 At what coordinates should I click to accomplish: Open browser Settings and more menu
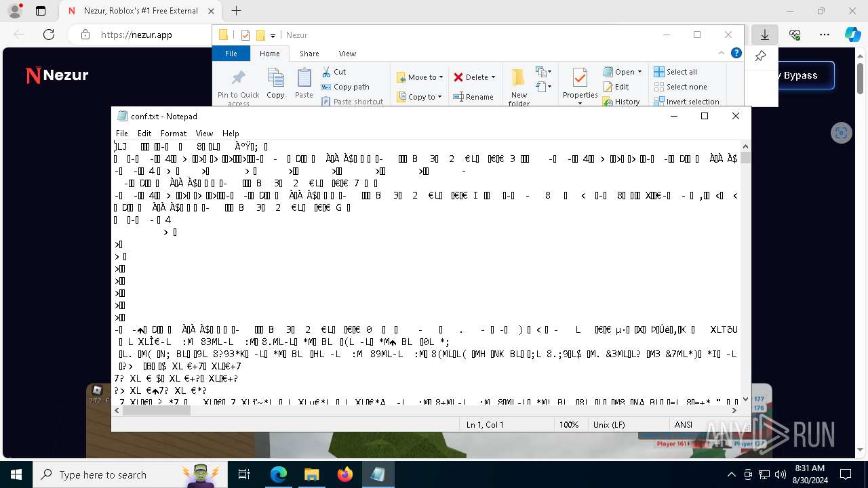(x=824, y=35)
